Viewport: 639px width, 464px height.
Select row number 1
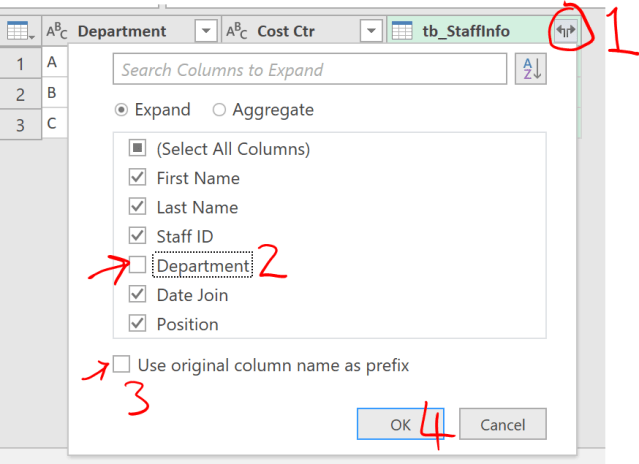(x=20, y=63)
